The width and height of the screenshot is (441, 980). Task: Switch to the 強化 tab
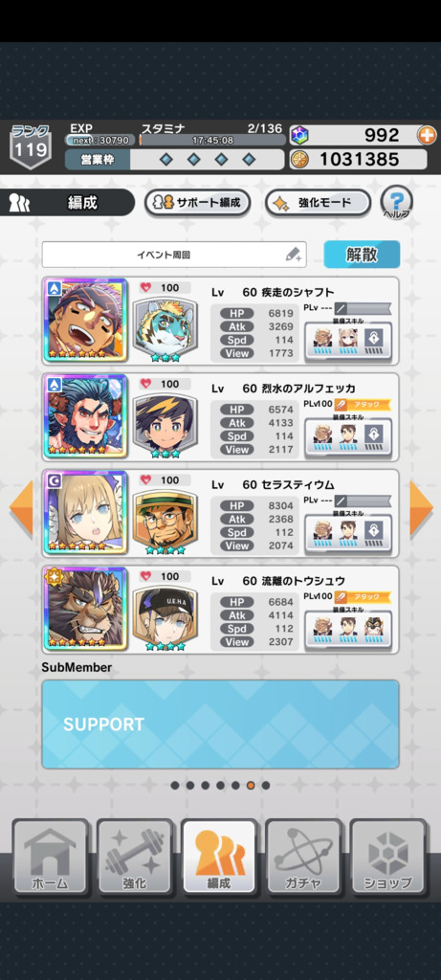point(134,856)
